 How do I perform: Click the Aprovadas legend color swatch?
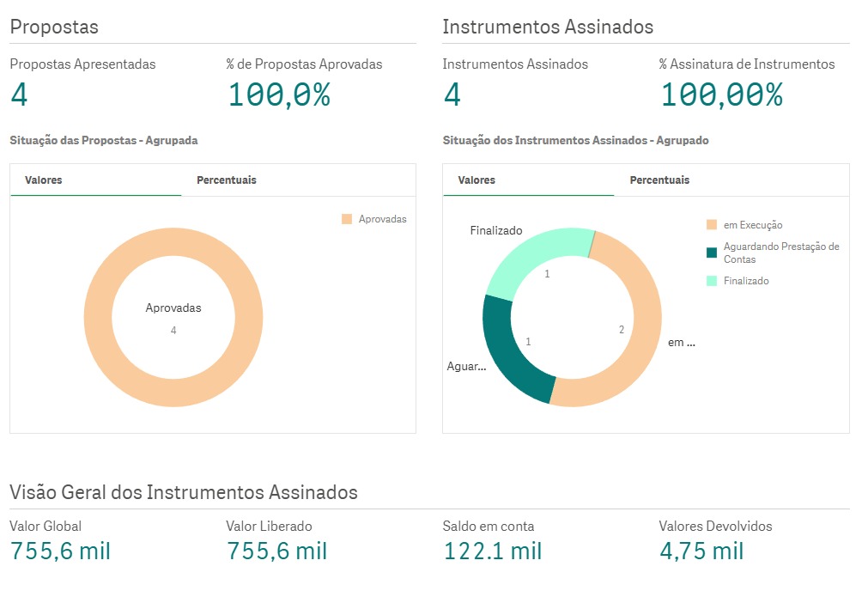click(x=347, y=219)
